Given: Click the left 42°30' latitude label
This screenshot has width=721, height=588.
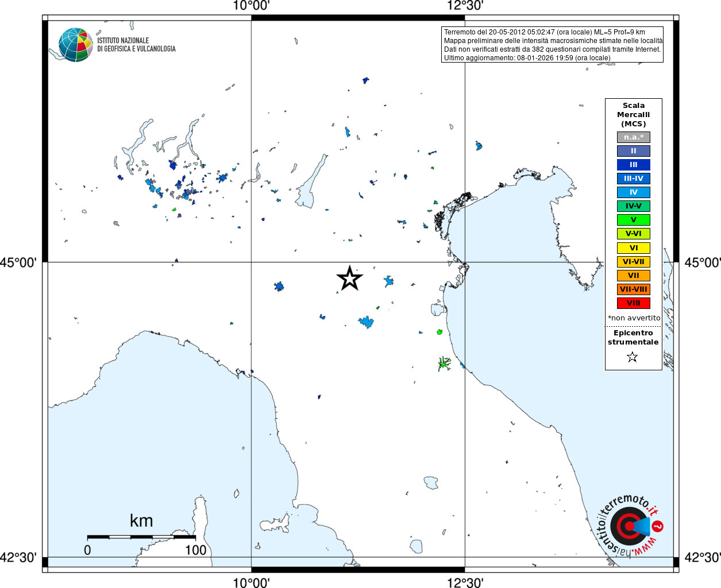Looking at the screenshot, I should 18,558.
